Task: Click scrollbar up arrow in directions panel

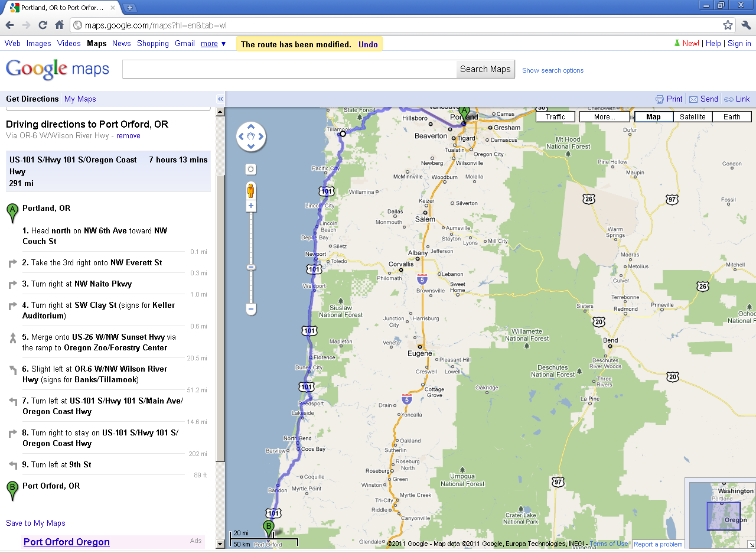Action: (x=220, y=112)
